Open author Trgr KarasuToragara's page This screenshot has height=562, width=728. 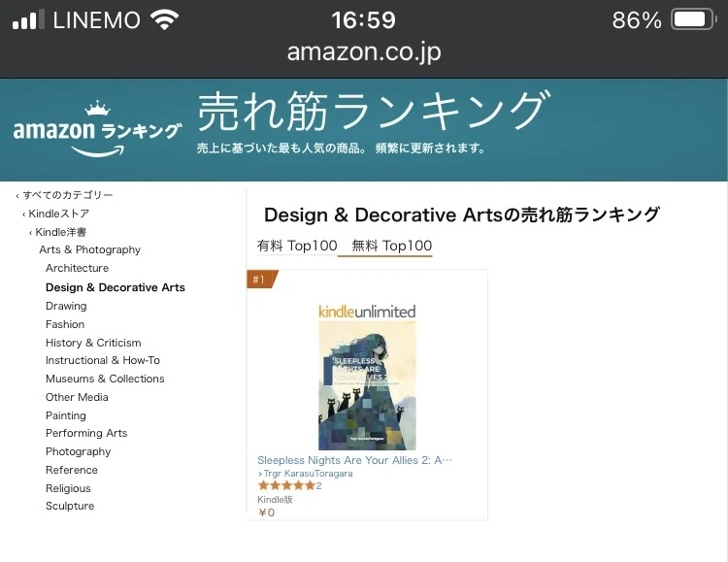coord(305,474)
